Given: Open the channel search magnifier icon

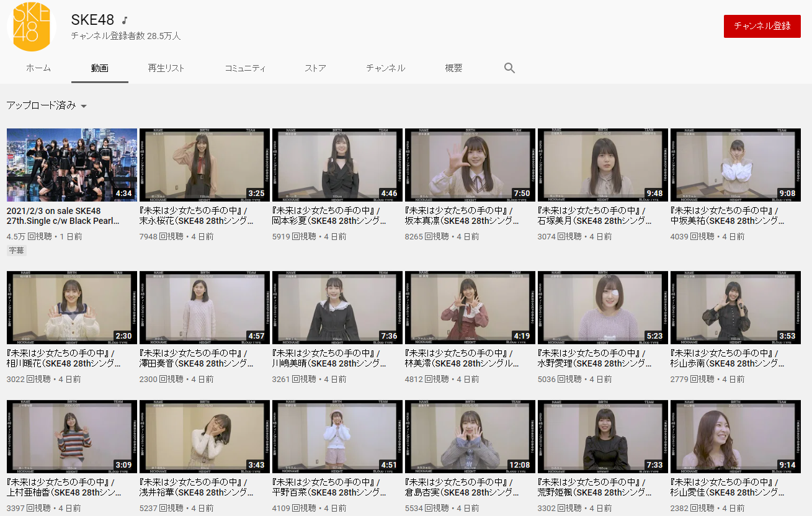Looking at the screenshot, I should tap(510, 68).
